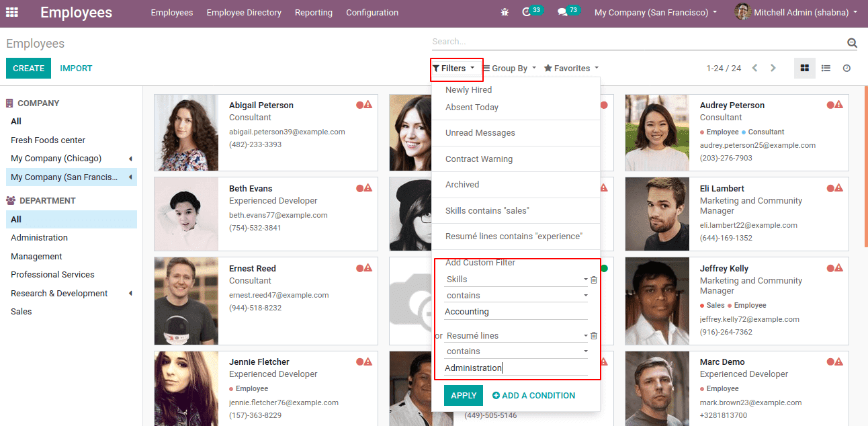Click warning triangle on Beth Evans card
This screenshot has width=868, height=426.
coord(368,188)
